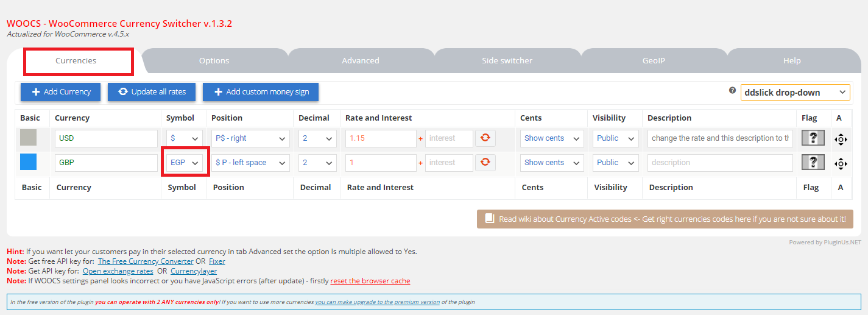Click the GBP row flag placeholder

point(813,163)
